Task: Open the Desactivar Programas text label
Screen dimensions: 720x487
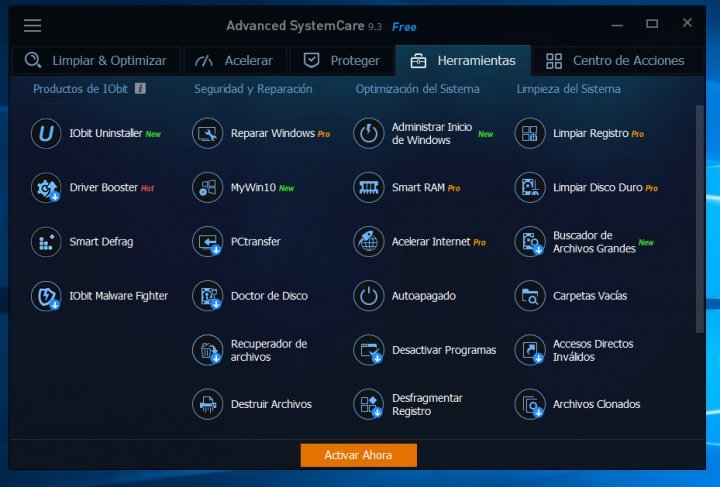Action: pos(444,350)
